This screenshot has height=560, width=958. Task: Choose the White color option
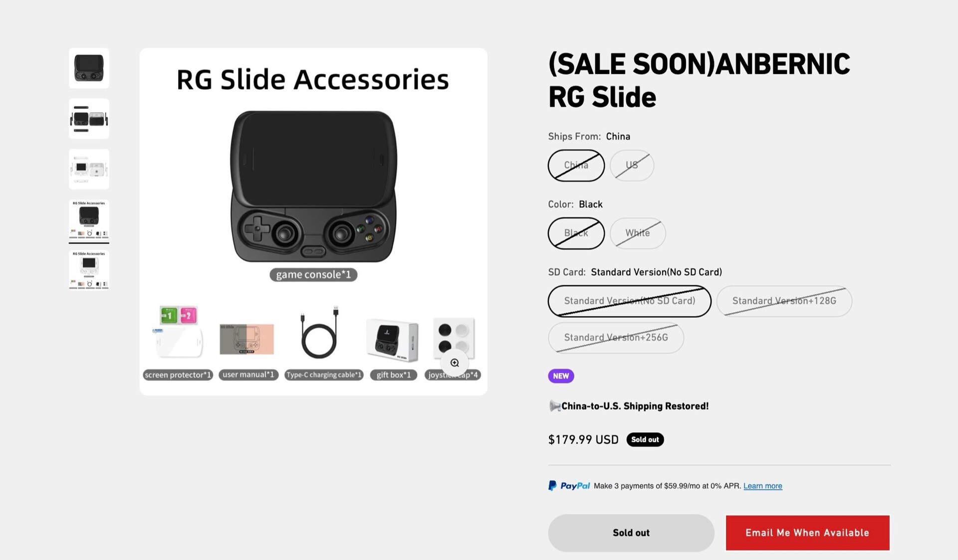[x=637, y=233]
